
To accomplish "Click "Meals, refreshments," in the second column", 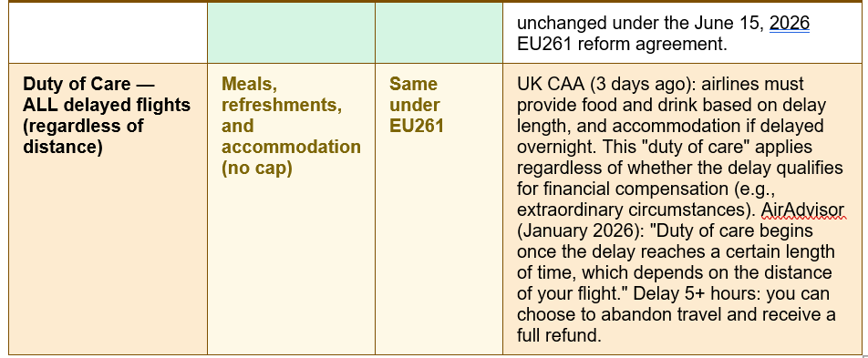I will click(x=281, y=95).
